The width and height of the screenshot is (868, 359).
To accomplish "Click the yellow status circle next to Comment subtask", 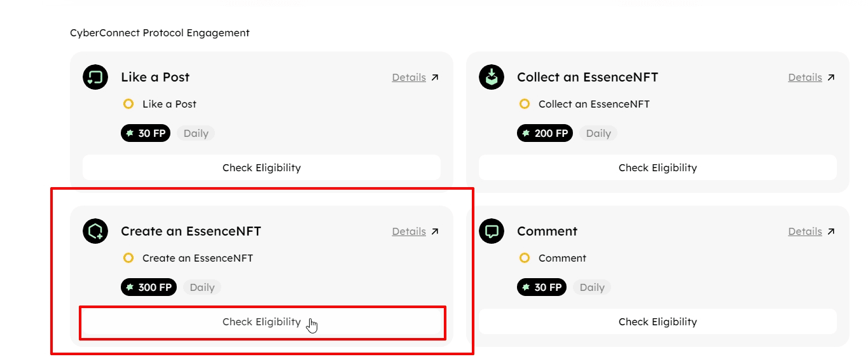I will click(x=525, y=258).
